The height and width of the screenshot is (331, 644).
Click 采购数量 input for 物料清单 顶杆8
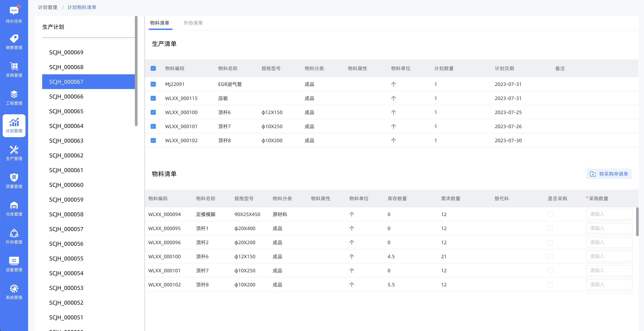609,284
